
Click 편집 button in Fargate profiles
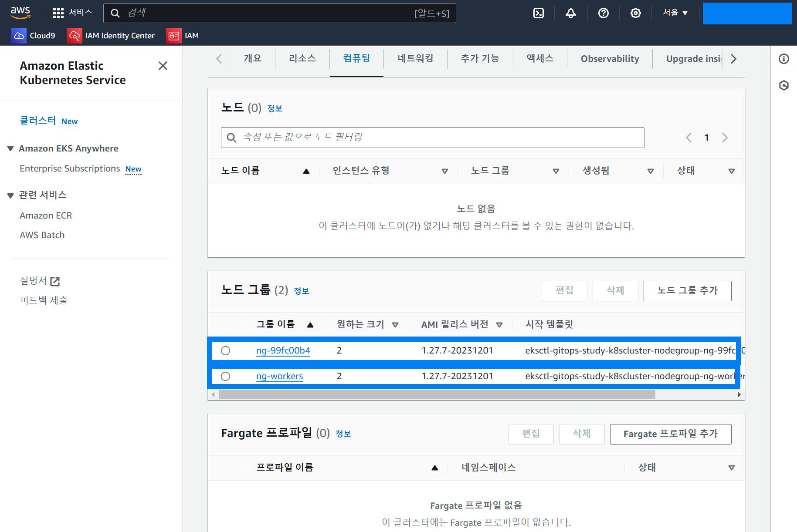[531, 434]
